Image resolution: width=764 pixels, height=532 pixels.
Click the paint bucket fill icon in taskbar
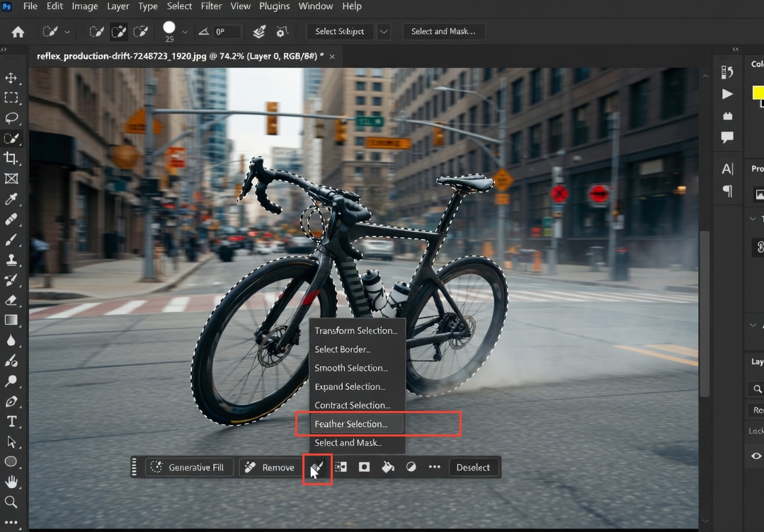[387, 467]
